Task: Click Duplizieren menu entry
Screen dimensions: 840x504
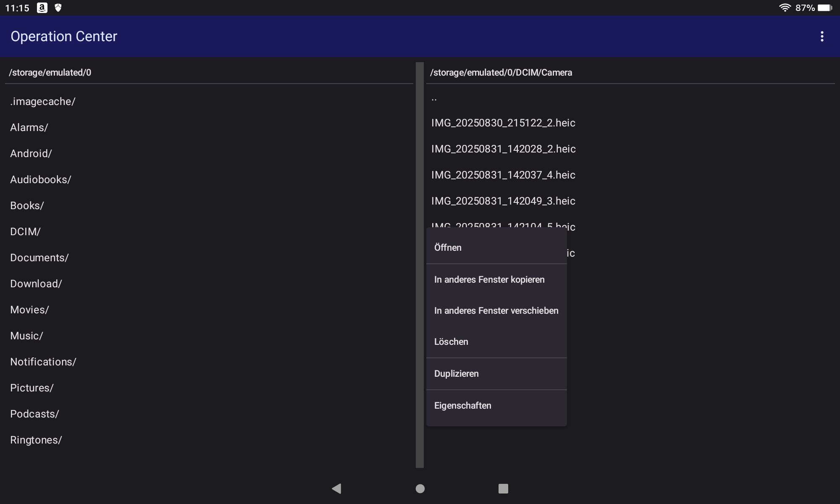Action: [x=456, y=374]
